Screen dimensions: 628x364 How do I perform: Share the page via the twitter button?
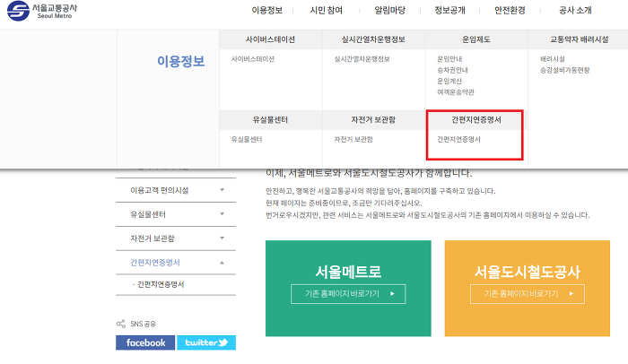[x=206, y=342]
